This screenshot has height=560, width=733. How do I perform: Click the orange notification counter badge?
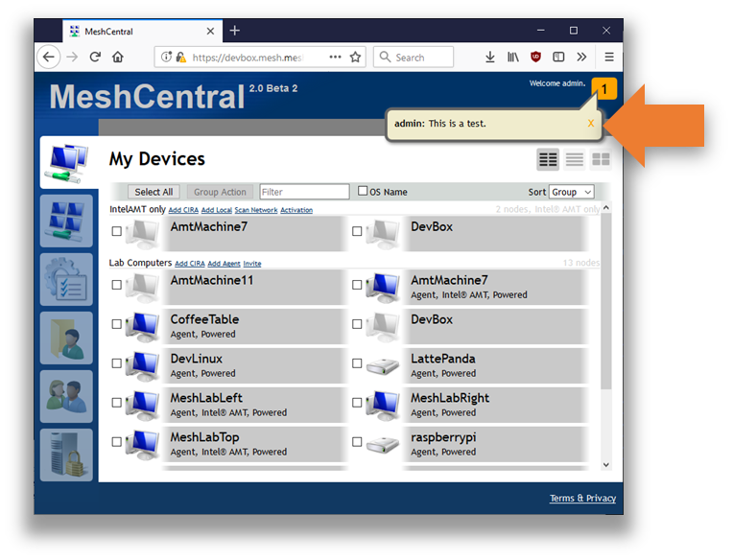click(x=604, y=89)
